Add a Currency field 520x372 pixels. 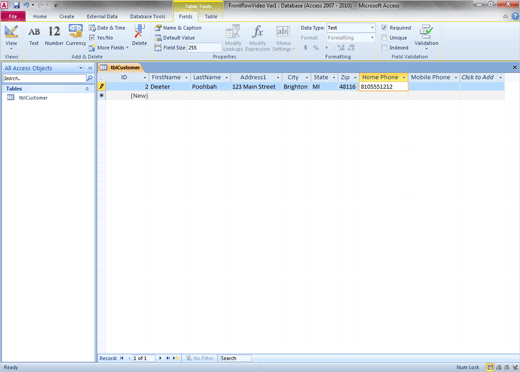(x=76, y=36)
